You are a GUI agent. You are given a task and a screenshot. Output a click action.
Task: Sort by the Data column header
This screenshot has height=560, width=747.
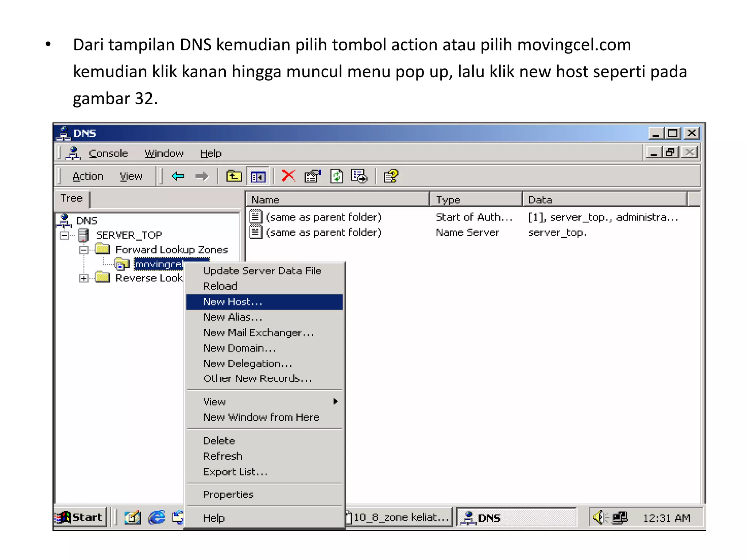click(605, 200)
